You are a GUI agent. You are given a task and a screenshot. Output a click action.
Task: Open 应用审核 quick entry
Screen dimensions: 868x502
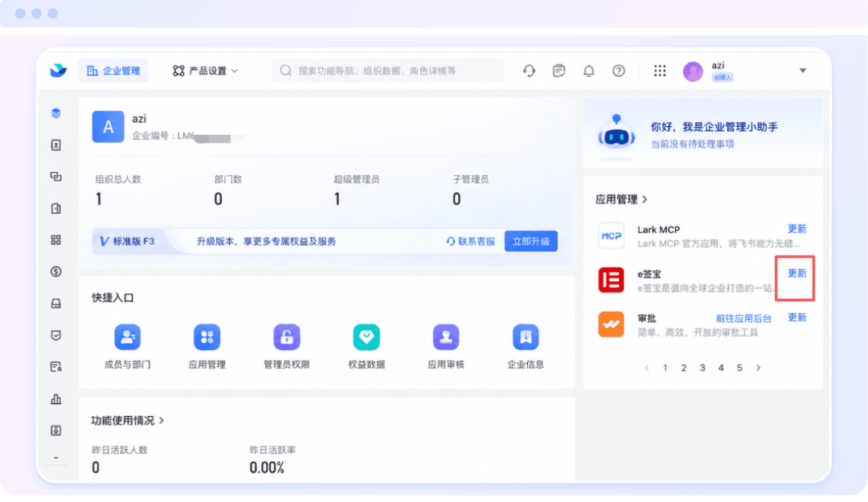pos(446,346)
